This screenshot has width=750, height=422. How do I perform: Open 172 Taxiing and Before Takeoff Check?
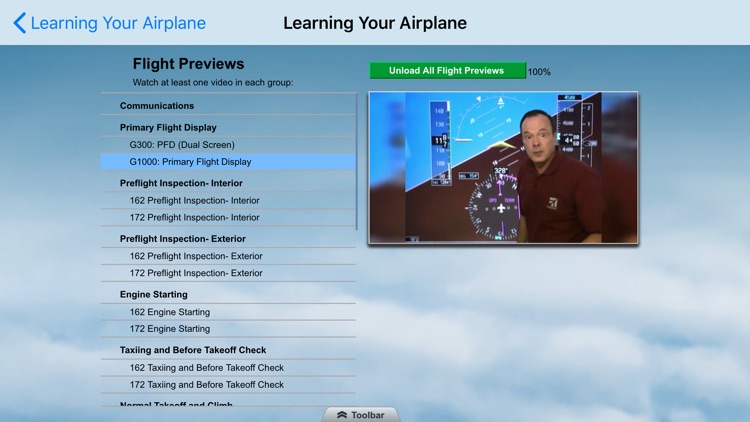coord(229,385)
